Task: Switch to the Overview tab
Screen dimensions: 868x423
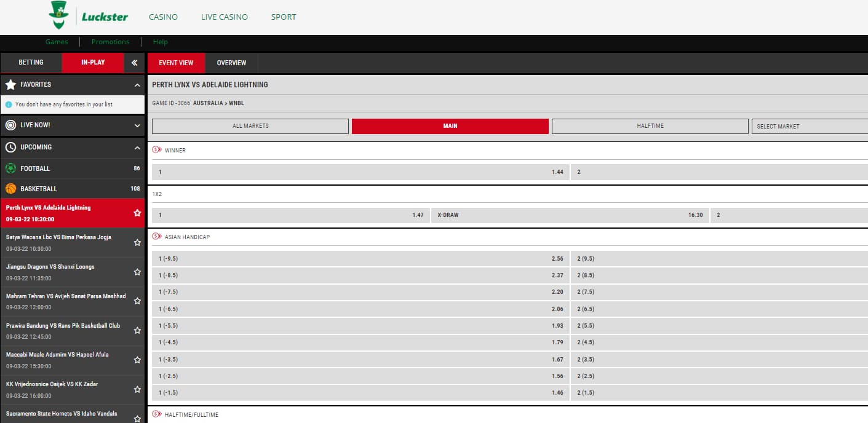Action: click(x=231, y=63)
